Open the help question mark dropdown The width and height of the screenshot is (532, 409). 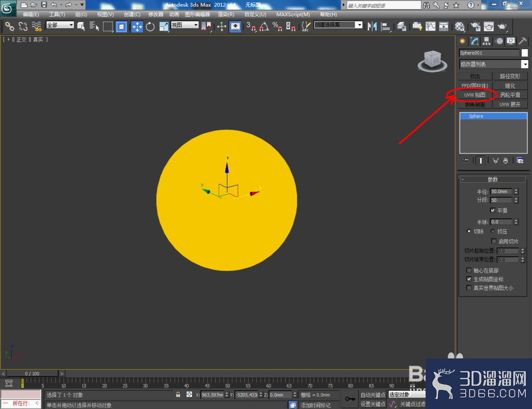tap(472, 5)
